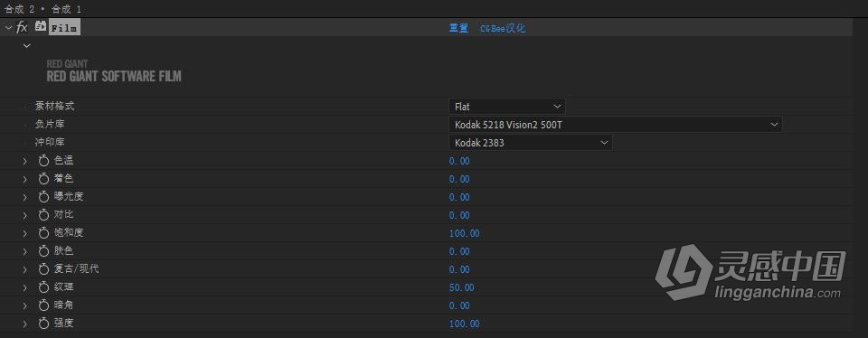Select the 饱和度 property label

click(x=70, y=233)
